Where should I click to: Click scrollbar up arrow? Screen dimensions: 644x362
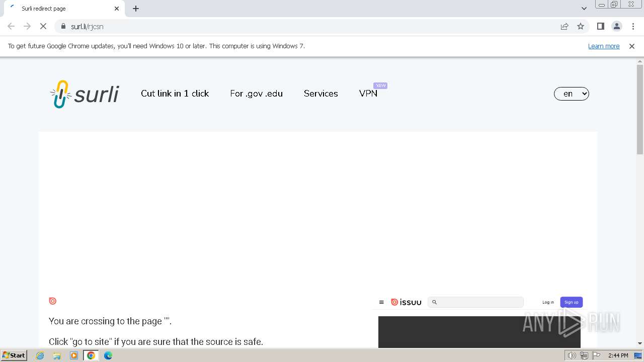click(x=640, y=61)
